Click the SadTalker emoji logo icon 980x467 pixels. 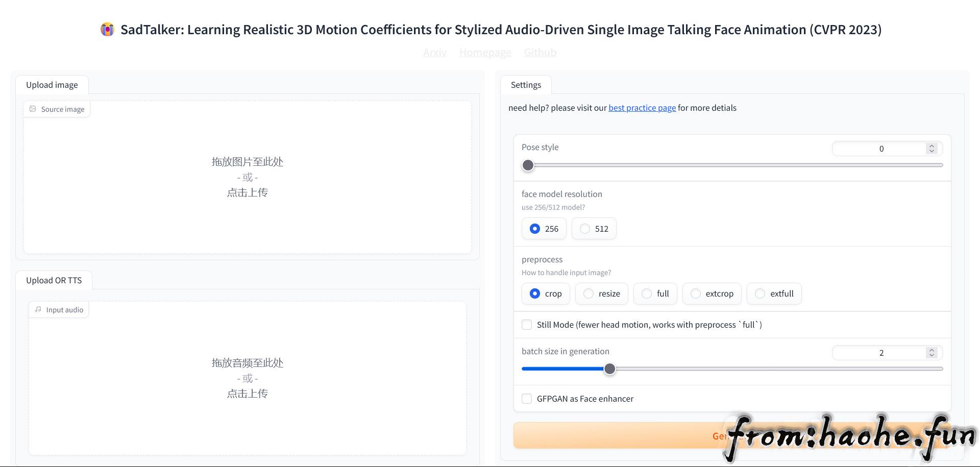[107, 30]
